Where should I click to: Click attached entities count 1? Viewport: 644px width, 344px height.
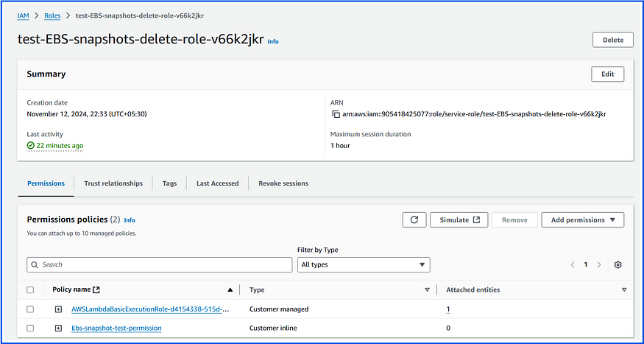[x=448, y=309]
